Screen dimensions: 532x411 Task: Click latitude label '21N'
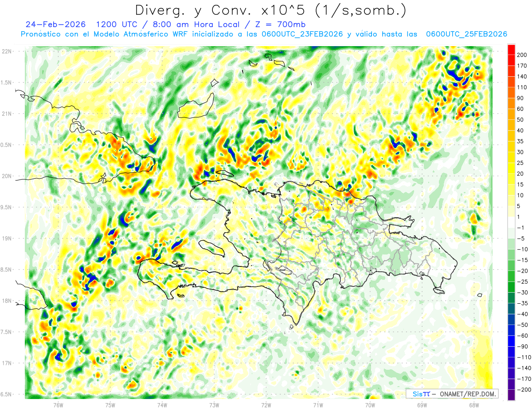point(7,114)
